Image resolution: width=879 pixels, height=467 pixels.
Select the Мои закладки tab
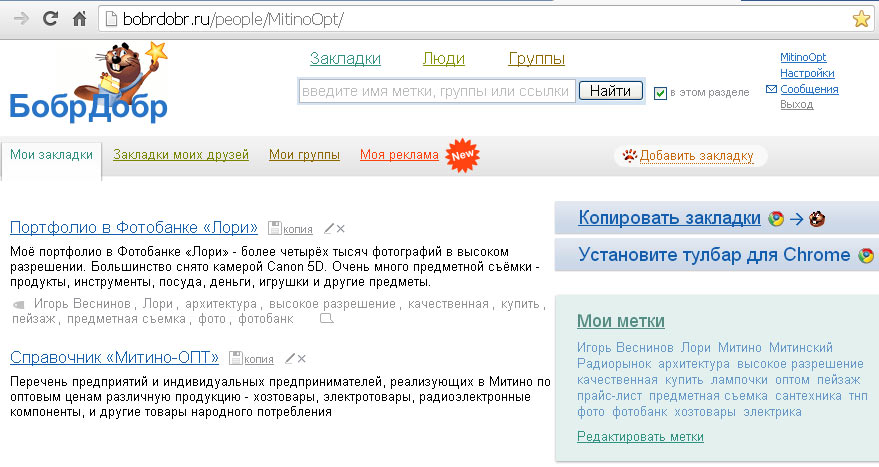click(x=52, y=155)
